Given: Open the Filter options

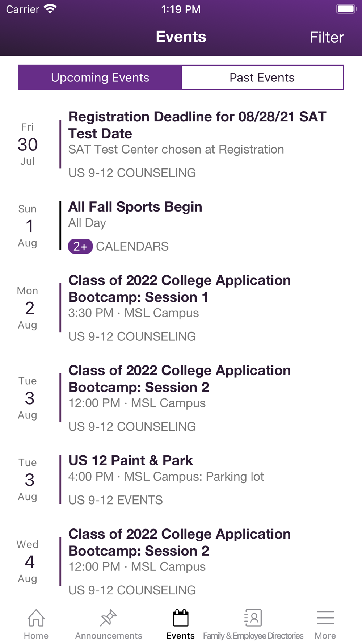Looking at the screenshot, I should 327,37.
